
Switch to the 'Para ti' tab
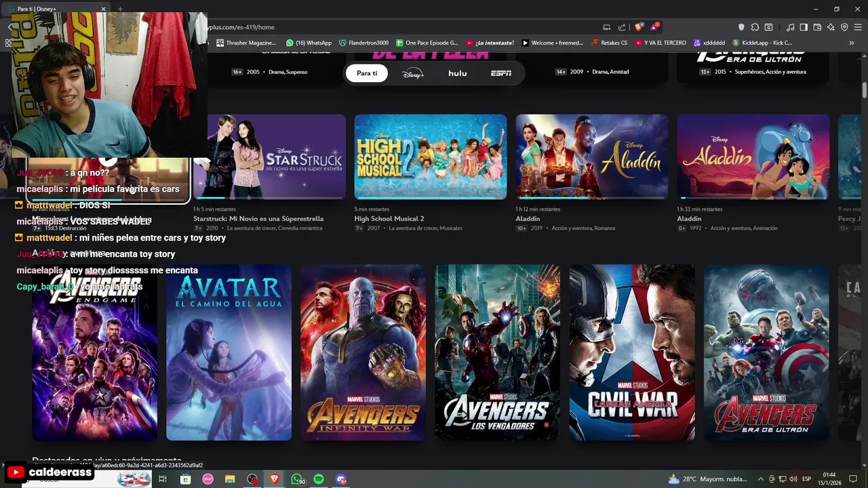[367, 73]
